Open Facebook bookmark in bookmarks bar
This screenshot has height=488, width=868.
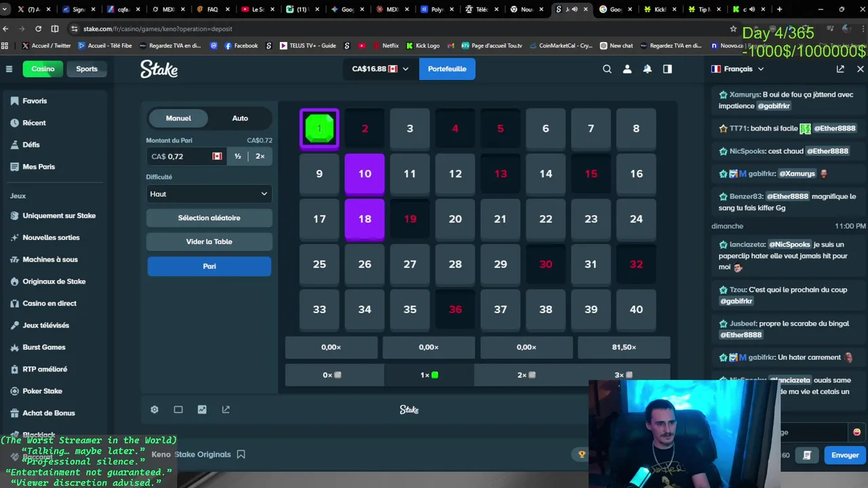pos(241,45)
